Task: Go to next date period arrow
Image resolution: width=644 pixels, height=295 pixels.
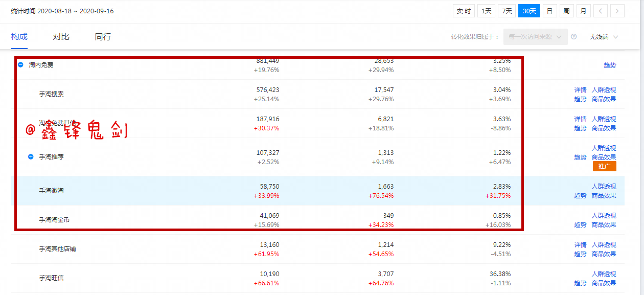Action: click(x=617, y=11)
